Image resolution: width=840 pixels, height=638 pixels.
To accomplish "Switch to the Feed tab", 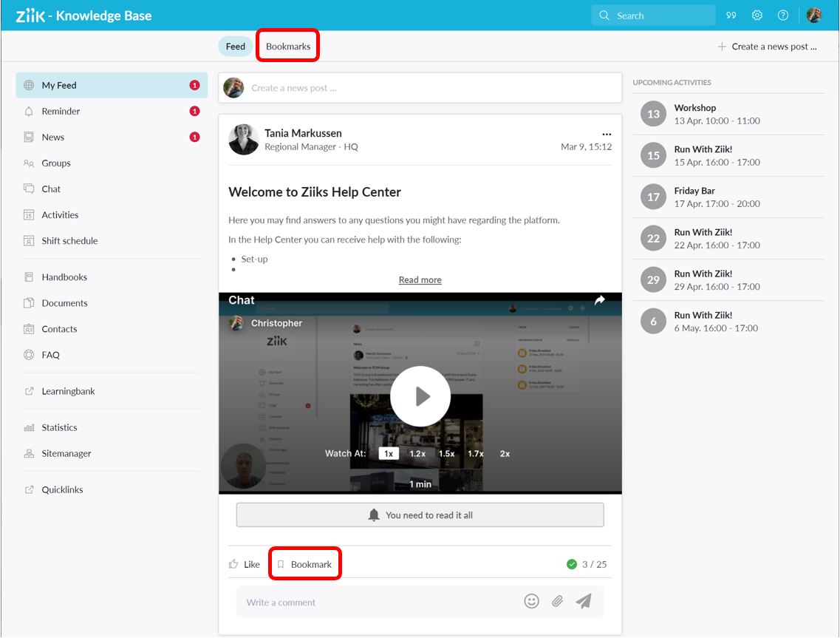I will pyautogui.click(x=235, y=47).
